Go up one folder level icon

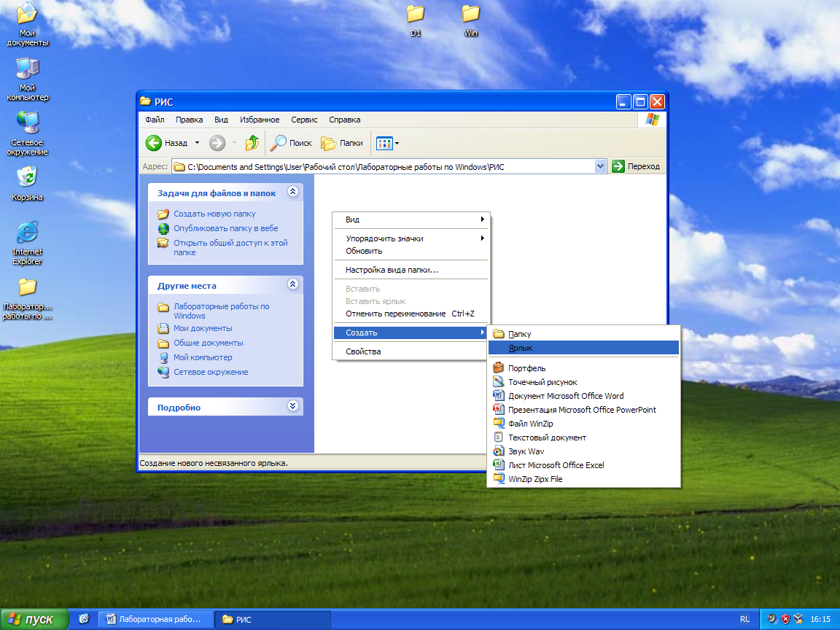(x=252, y=143)
